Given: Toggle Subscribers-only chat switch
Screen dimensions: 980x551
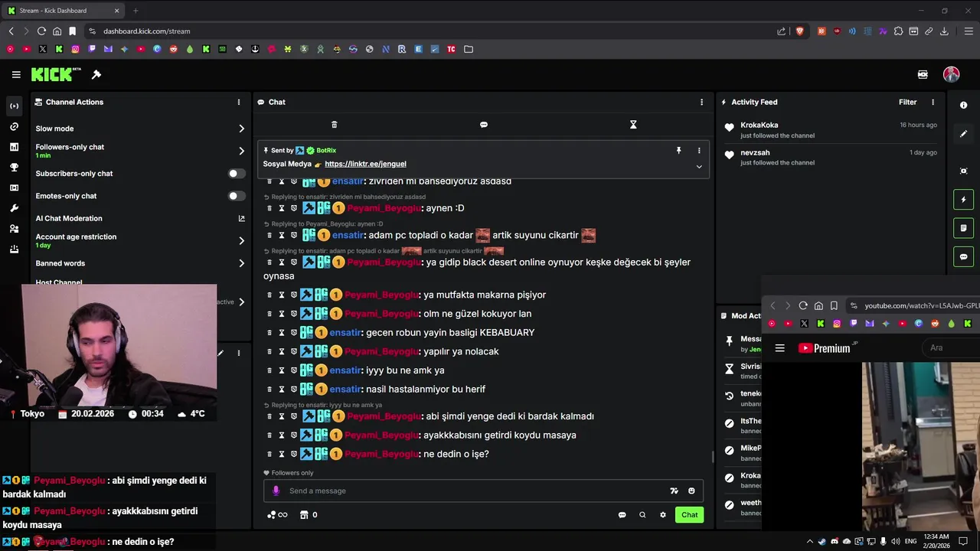Looking at the screenshot, I should pyautogui.click(x=237, y=174).
